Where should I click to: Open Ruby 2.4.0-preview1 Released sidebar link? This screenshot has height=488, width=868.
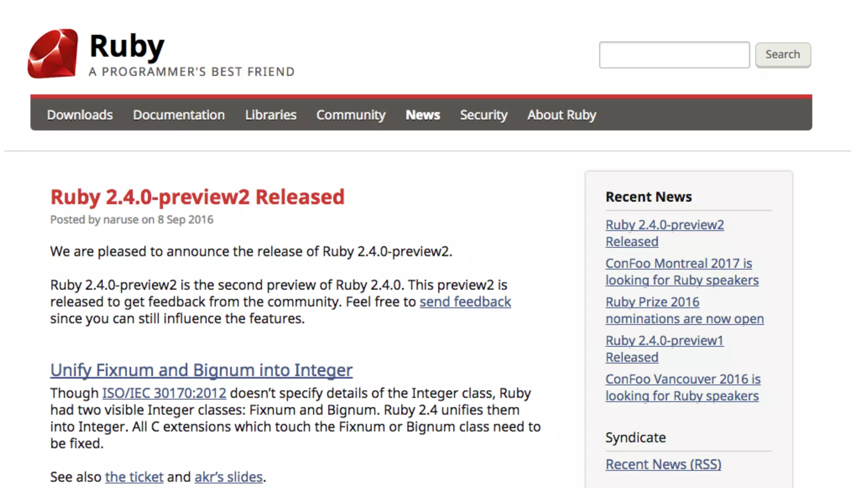pos(664,349)
